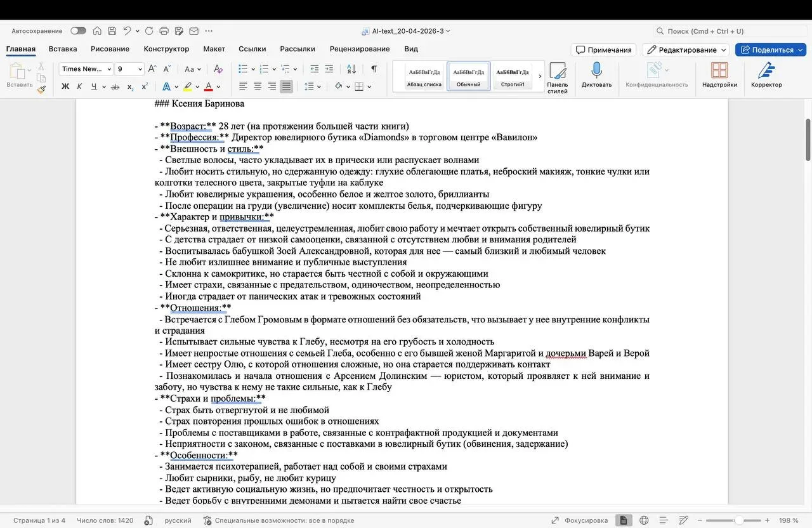The image size is (812, 528).
Task: Switch to the Вставка tab
Action: 63,49
